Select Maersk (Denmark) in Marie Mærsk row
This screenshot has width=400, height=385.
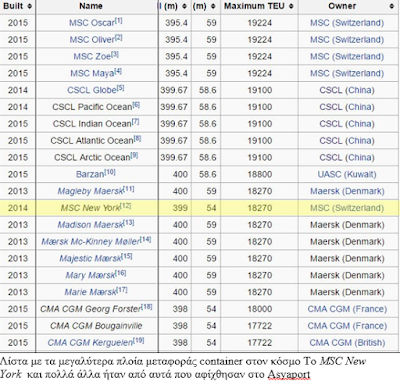[347, 292]
